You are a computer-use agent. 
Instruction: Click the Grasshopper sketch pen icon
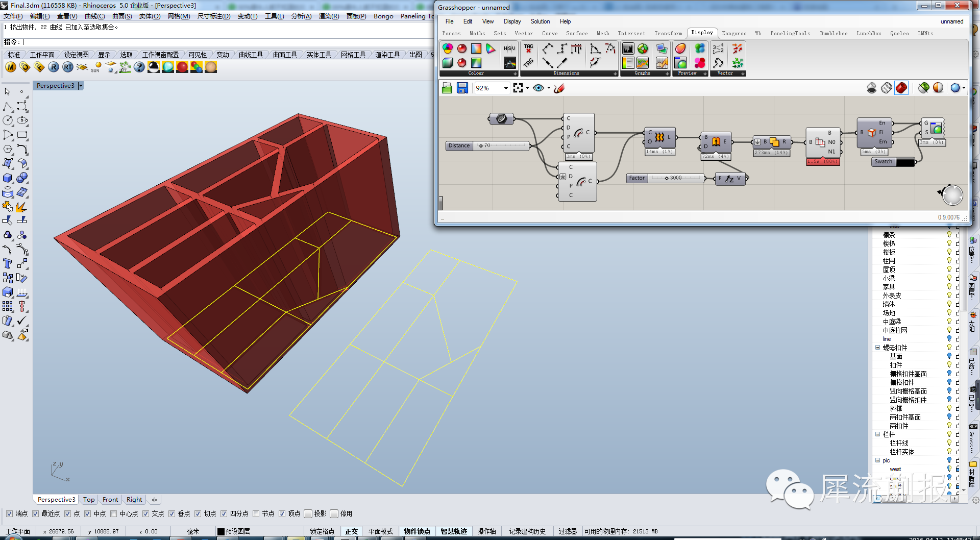coord(559,88)
